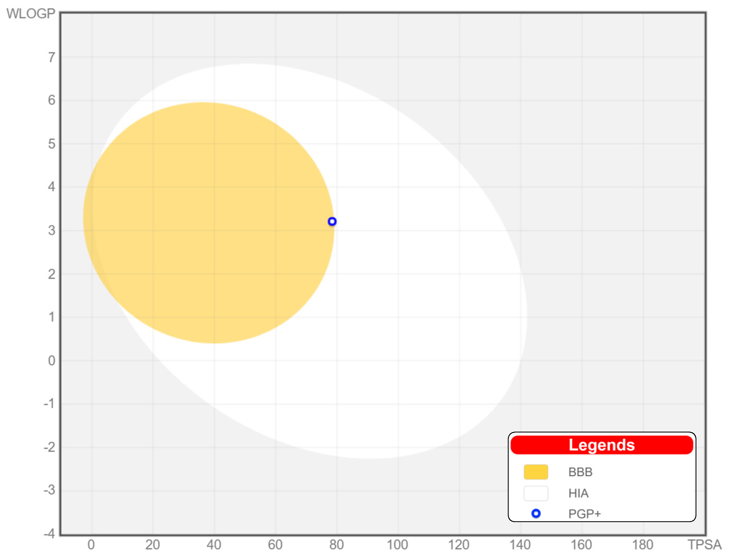Click the 80 tick on TPSA axis
This screenshot has width=730, height=560.
[x=336, y=545]
